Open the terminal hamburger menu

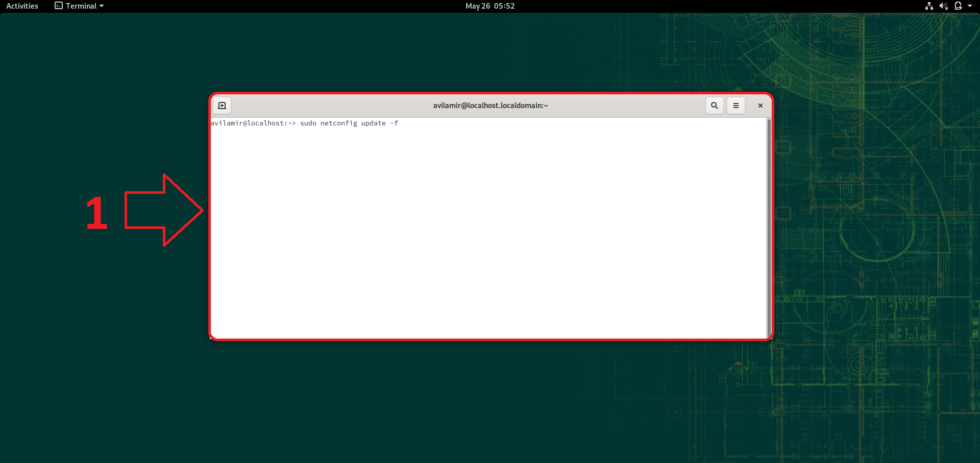click(736, 106)
